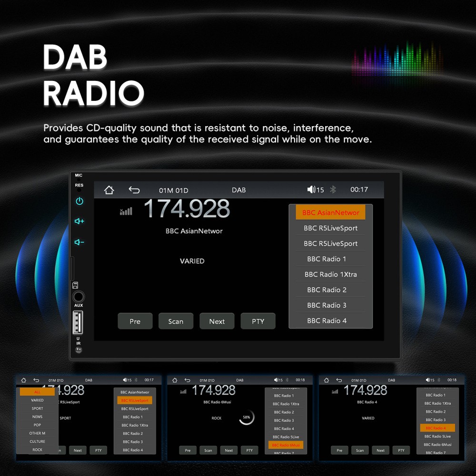This screenshot has width=476, height=476.
Task: Tap the Bluetooth icon on the large main screen
Action: click(x=333, y=190)
